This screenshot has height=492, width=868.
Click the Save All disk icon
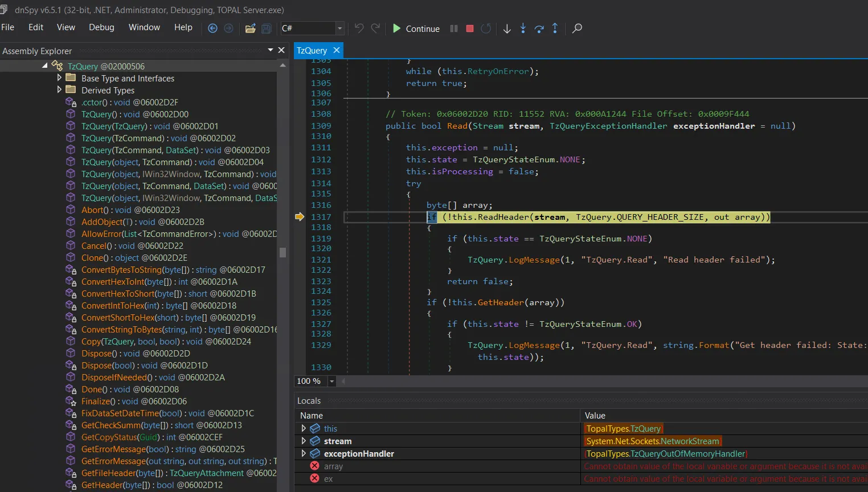pos(266,28)
